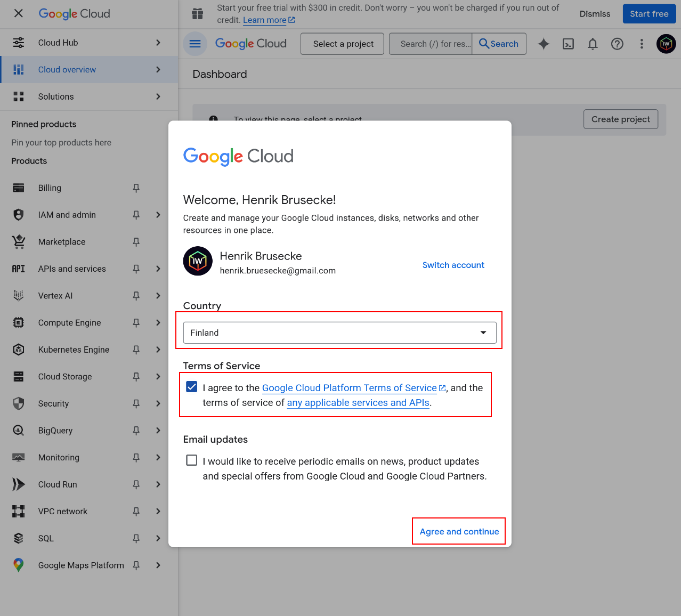Select Solutions in the sidebar

(56, 96)
